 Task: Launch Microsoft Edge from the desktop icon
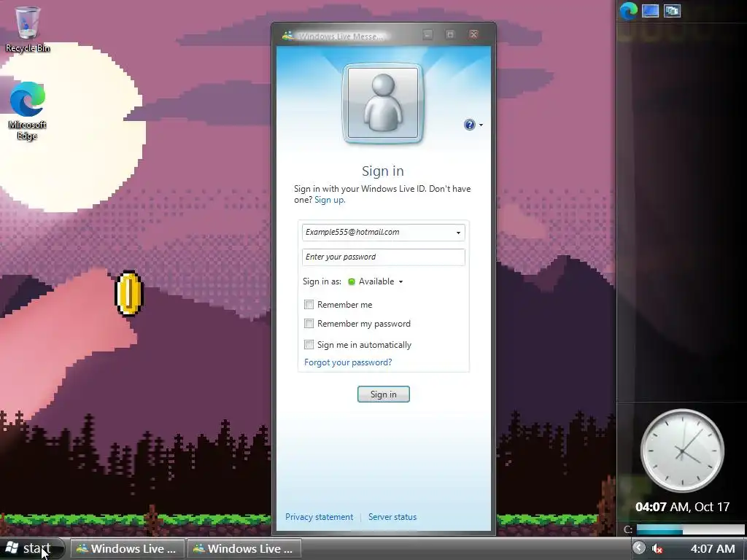[x=27, y=111]
